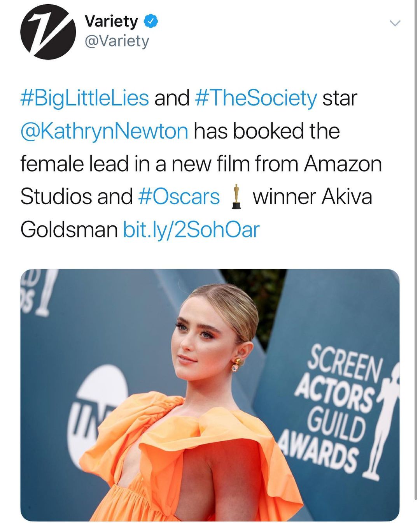Follow the #TheSociety hashtag link
Image resolution: width=420 pixels, height=525 pixels.
255,98
